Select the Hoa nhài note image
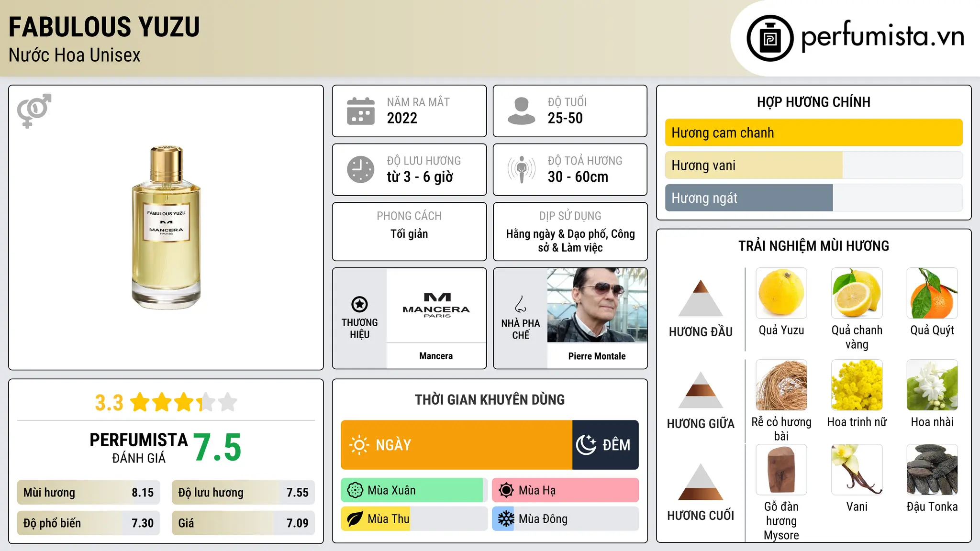The width and height of the screenshot is (980, 551). (x=932, y=385)
